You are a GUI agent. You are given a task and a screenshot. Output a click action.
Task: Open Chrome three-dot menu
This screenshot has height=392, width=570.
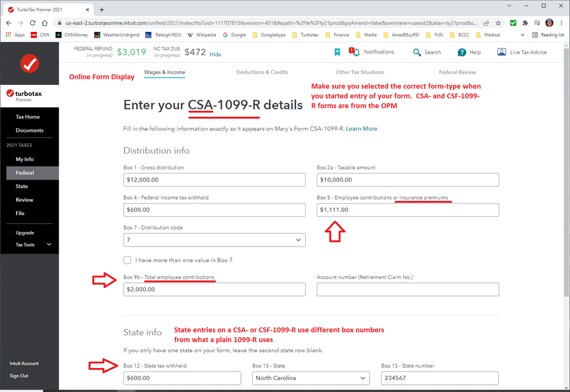coord(561,23)
